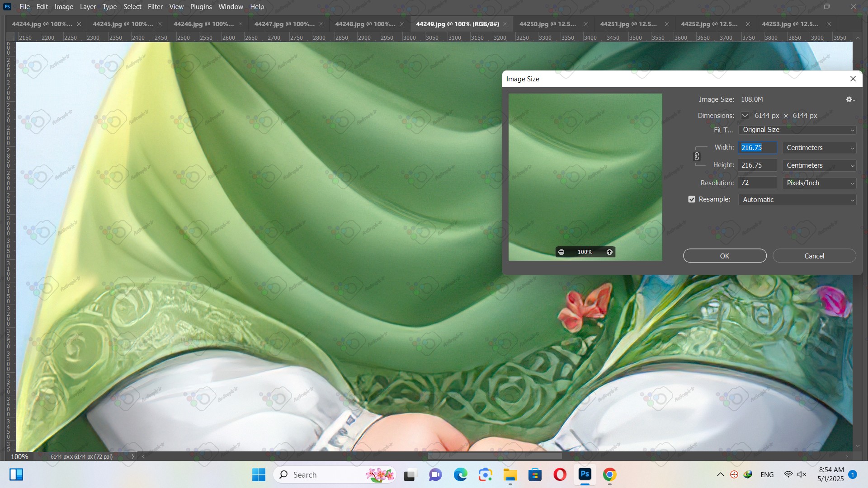The image size is (868, 488).
Task: Open the notification badge in the tray
Action: [853, 474]
